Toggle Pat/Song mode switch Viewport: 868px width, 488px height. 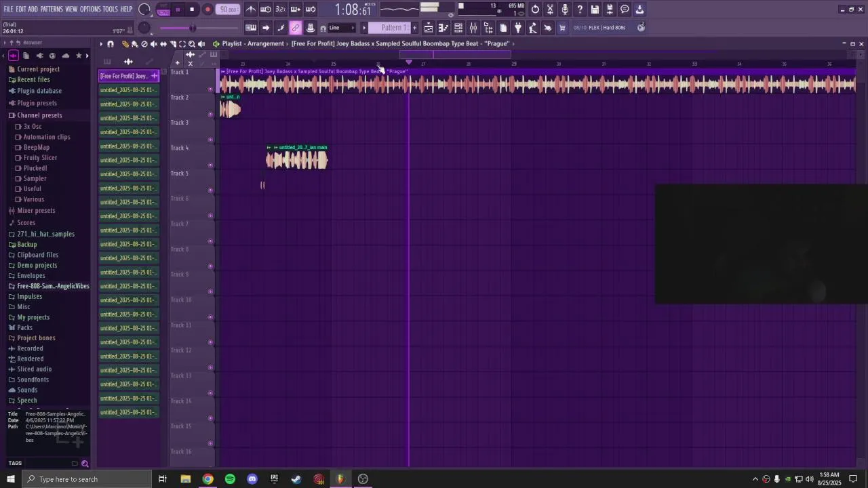point(163,9)
